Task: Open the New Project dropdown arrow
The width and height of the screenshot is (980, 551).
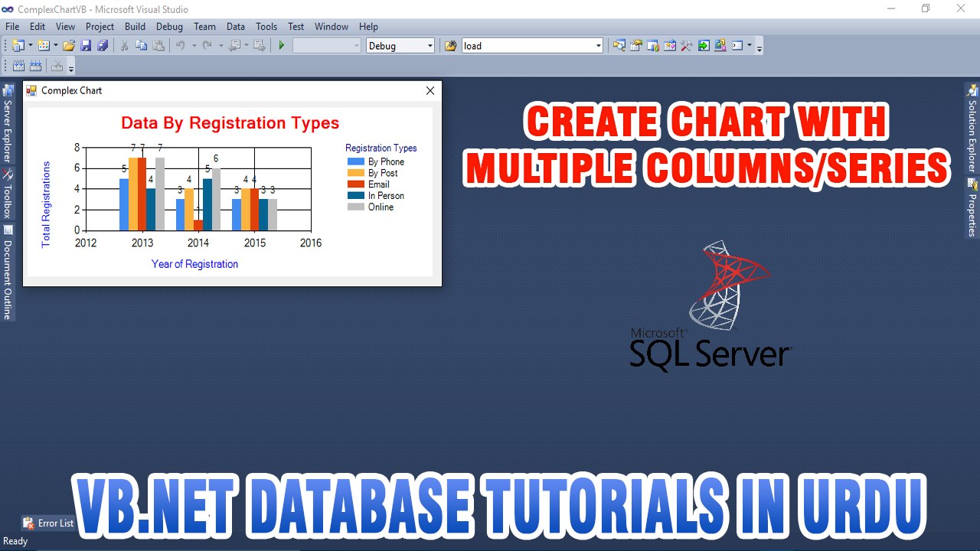Action: coord(31,46)
